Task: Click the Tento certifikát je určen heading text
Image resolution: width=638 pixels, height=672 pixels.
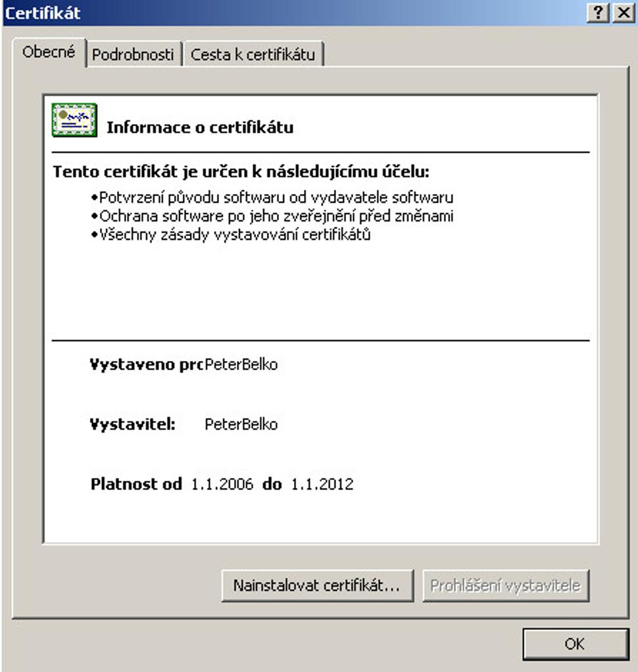Action: [241, 172]
